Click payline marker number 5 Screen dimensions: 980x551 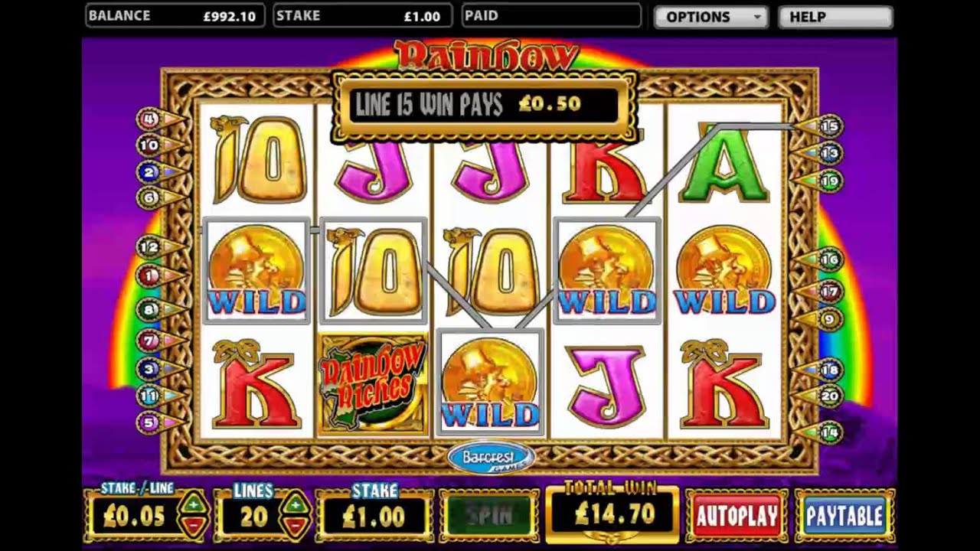[x=149, y=422]
